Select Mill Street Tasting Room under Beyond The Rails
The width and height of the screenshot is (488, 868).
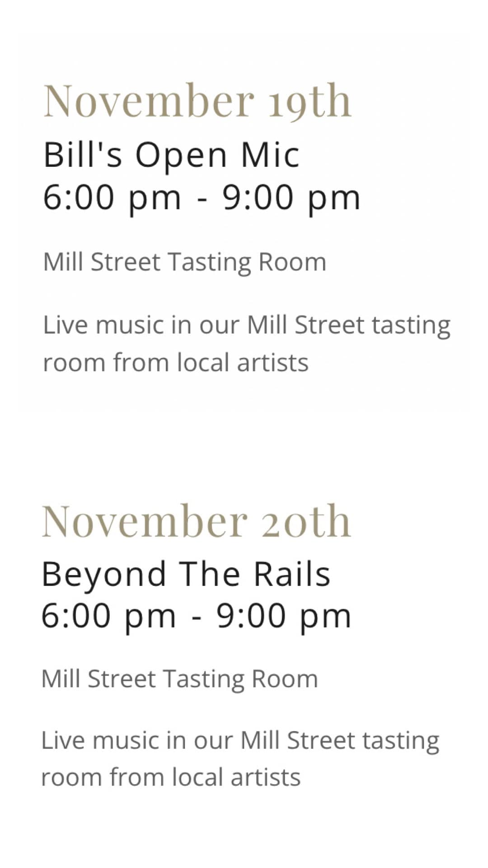pos(179,679)
